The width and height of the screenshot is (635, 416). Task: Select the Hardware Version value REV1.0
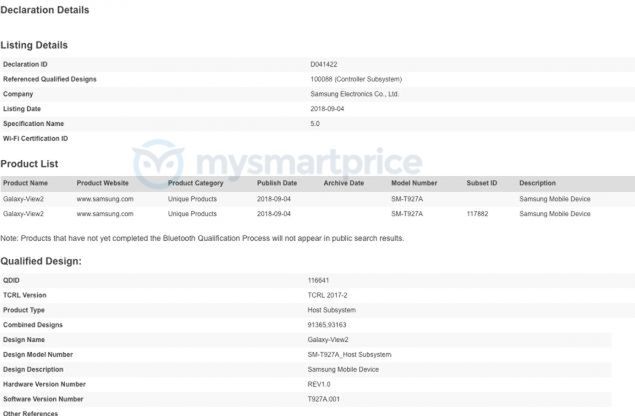coord(319,384)
